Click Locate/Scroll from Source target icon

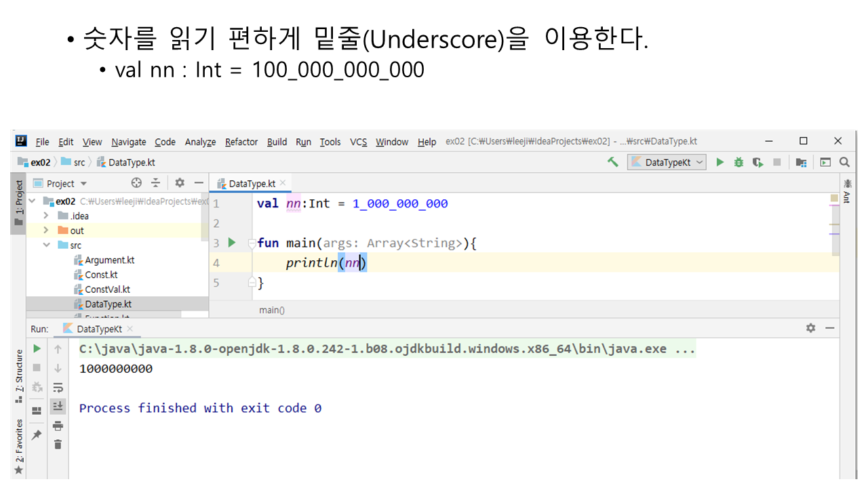(136, 183)
